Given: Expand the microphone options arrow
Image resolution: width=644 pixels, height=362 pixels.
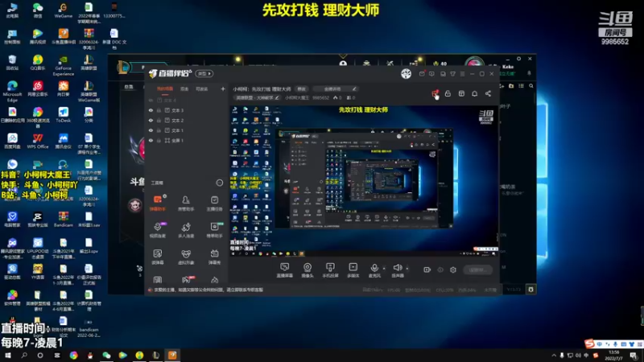Looking at the screenshot, I should [x=384, y=269].
